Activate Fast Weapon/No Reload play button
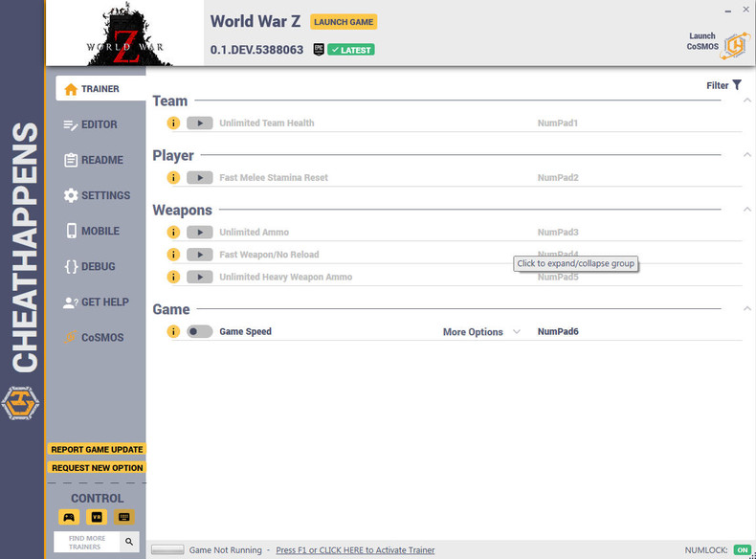This screenshot has height=559, width=756. coord(200,255)
